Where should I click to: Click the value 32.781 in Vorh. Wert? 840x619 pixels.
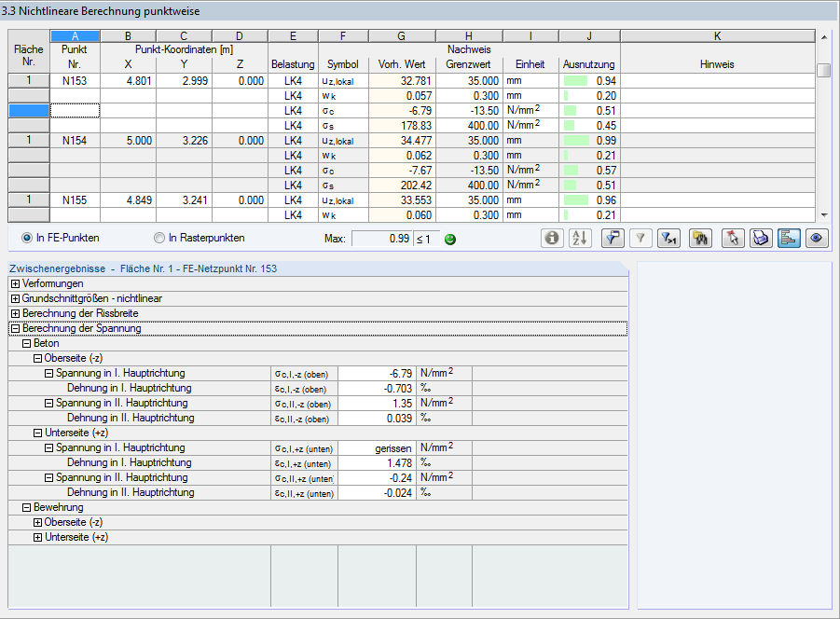[x=402, y=81]
